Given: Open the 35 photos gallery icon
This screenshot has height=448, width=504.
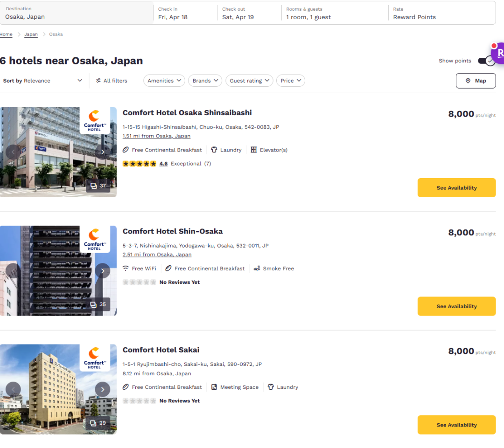Looking at the screenshot, I should pos(98,304).
